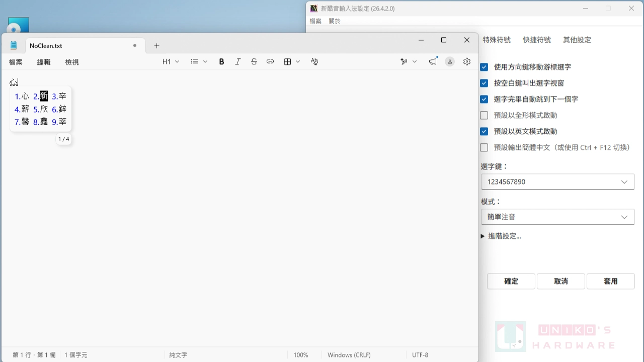Choose candidate 4 薪
The height and width of the screenshot is (362, 644).
22,109
